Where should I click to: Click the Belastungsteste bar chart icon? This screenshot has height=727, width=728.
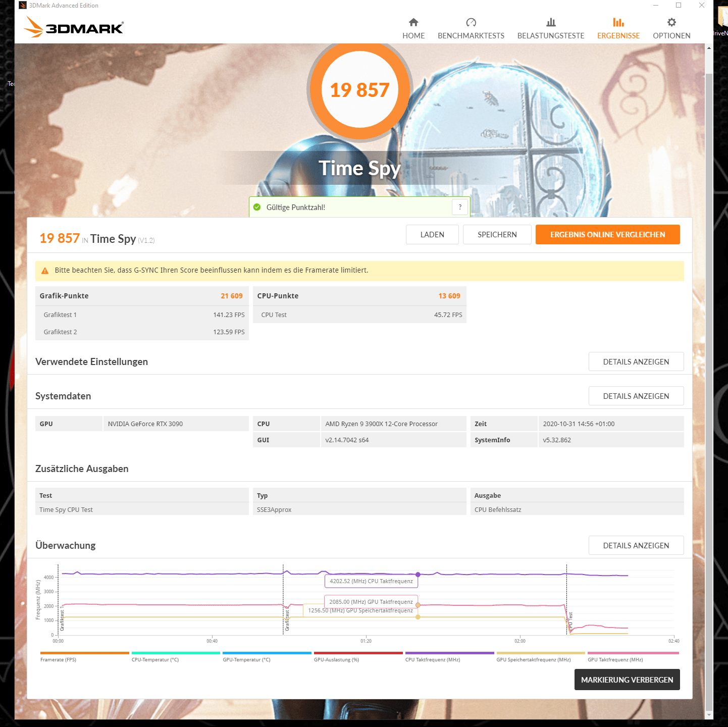(551, 22)
